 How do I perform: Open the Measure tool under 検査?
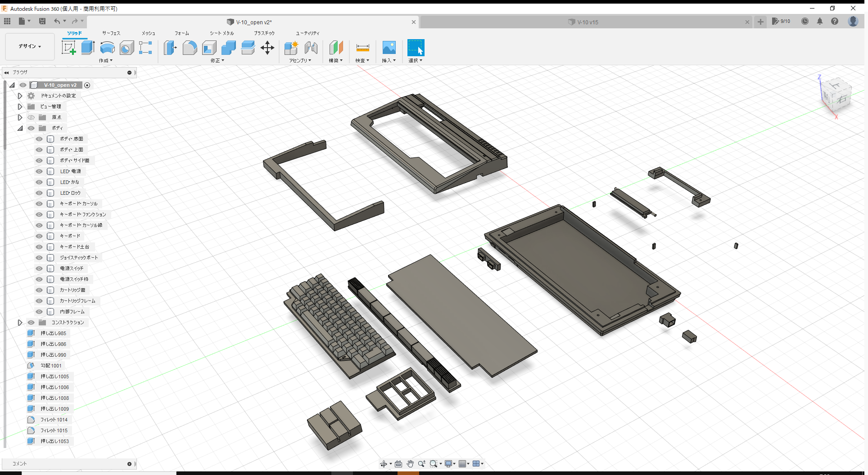point(362,48)
